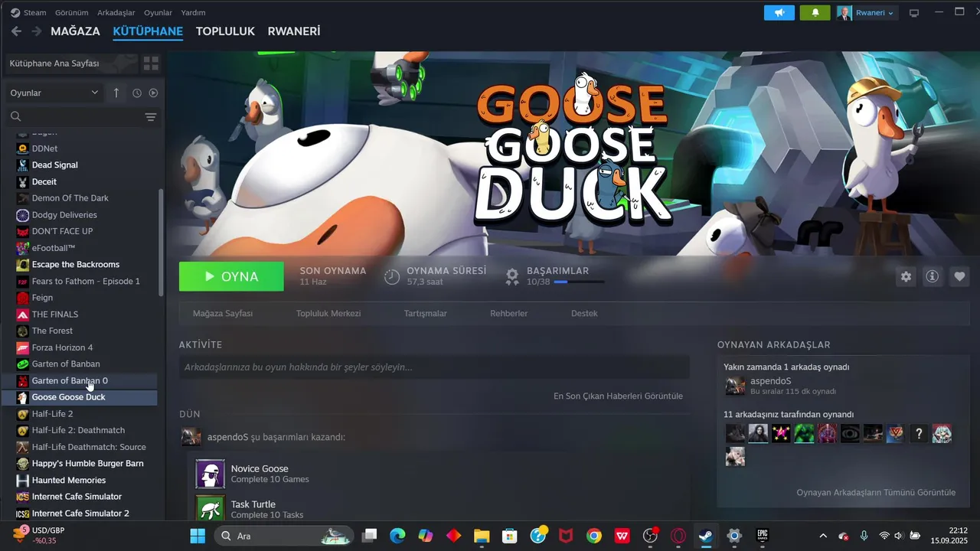The image size is (980, 551).
Task: Click Oynayan Arkadaşların Tümünü Görüntüle
Action: (x=876, y=493)
